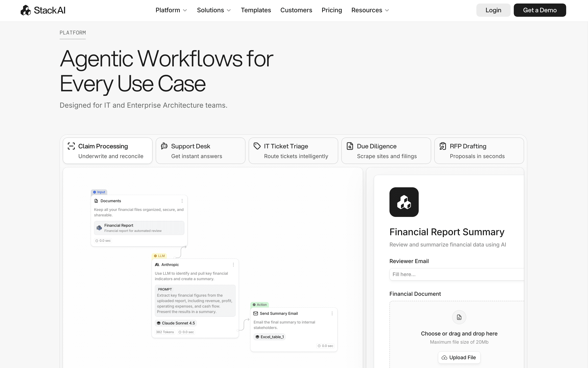This screenshot has height=368, width=588.
Task: Click the Due Diligence file-search icon
Action: 350,146
